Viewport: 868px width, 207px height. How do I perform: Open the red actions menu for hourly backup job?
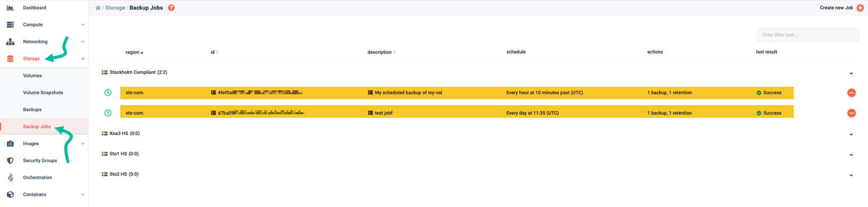coord(852,93)
